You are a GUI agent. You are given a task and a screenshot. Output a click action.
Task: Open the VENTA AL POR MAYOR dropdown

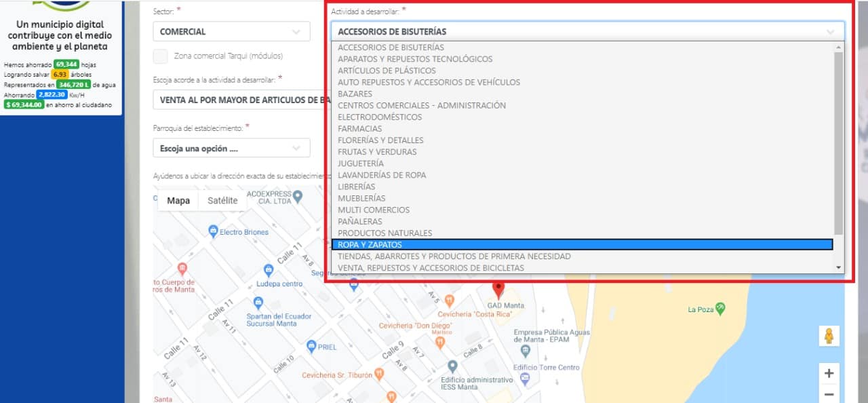(241, 100)
